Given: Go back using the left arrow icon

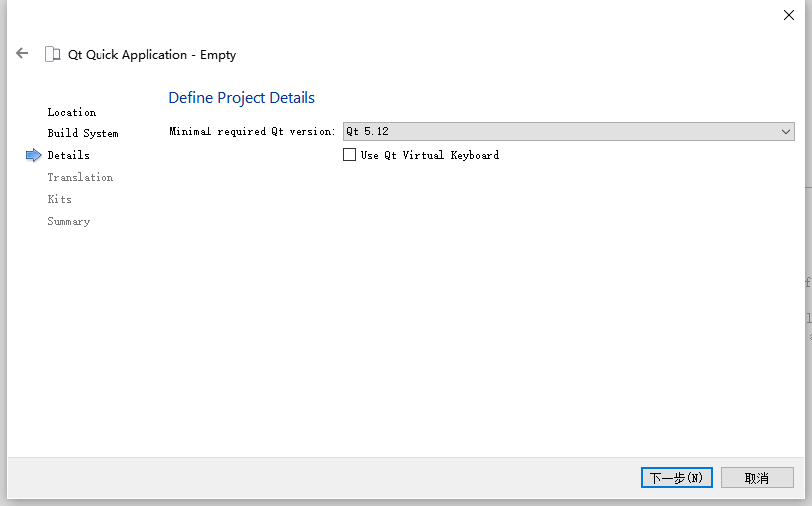Looking at the screenshot, I should [22, 53].
